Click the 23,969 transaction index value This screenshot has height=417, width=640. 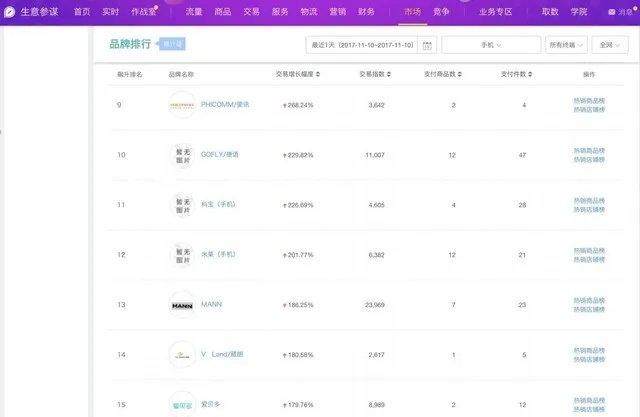[x=375, y=305]
